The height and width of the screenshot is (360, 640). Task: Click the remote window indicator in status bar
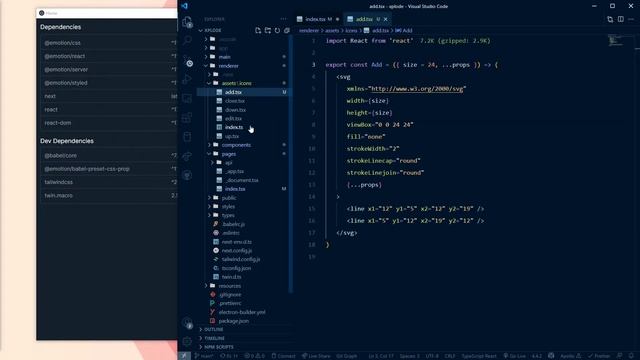tap(184, 356)
